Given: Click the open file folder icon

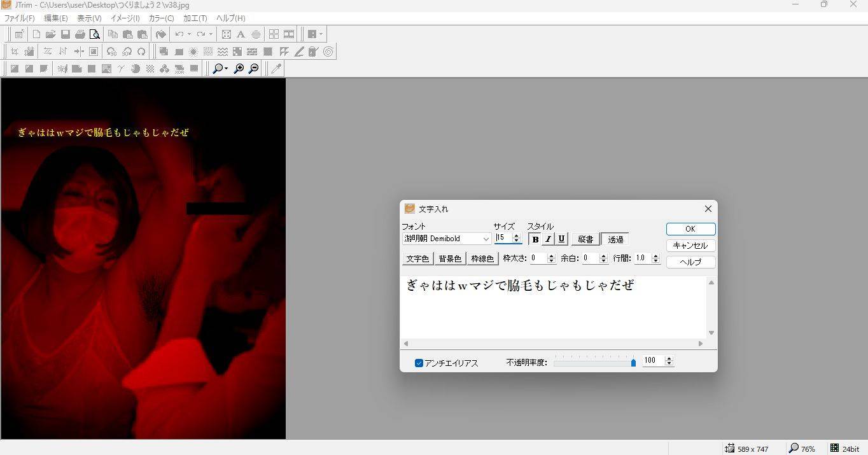Looking at the screenshot, I should [50, 34].
